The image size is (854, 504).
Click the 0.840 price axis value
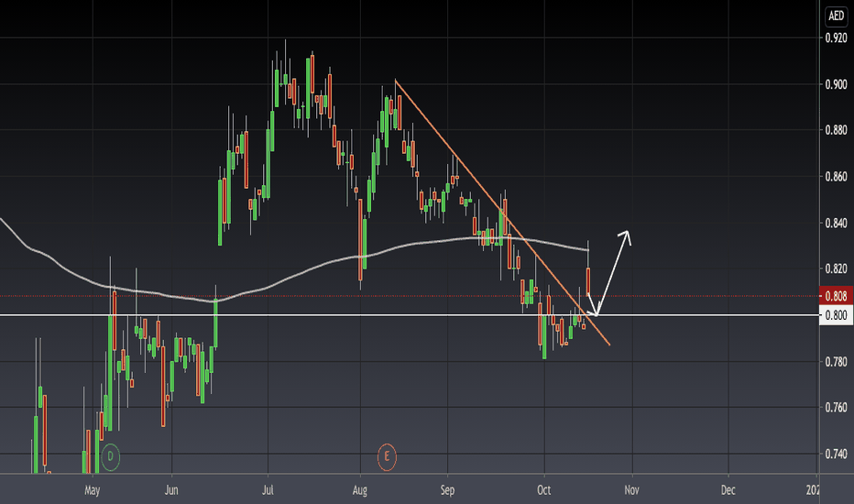[836, 223]
